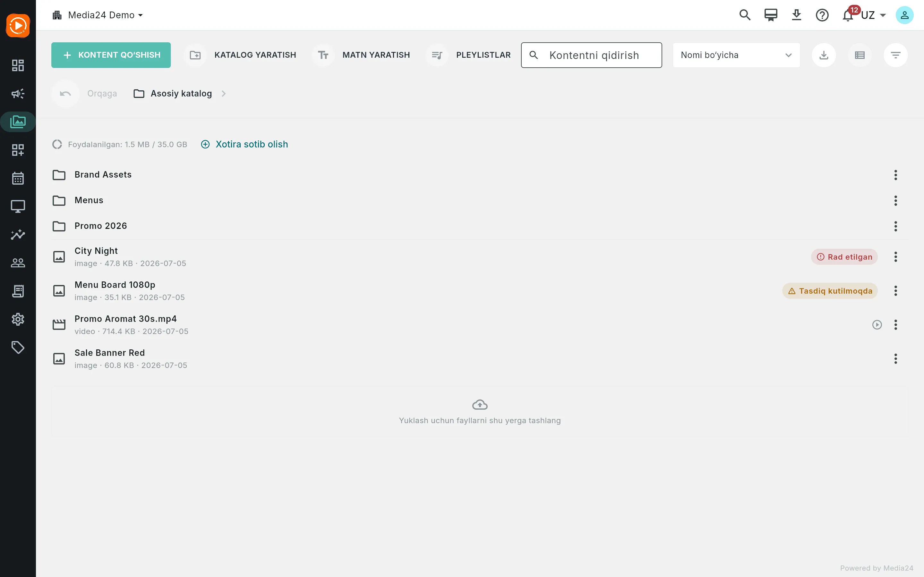924x577 pixels.
Task: Open the analytics chart icon in sidebar
Action: click(x=18, y=235)
